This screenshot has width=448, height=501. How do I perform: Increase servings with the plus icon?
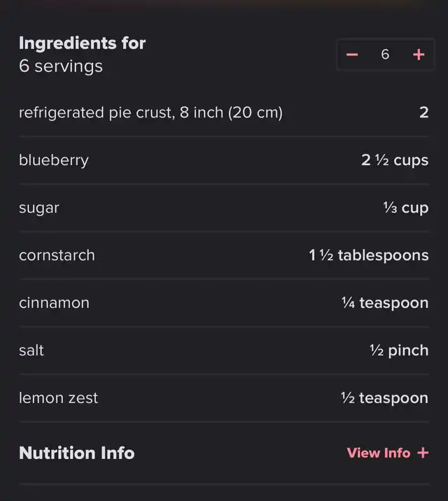point(419,55)
